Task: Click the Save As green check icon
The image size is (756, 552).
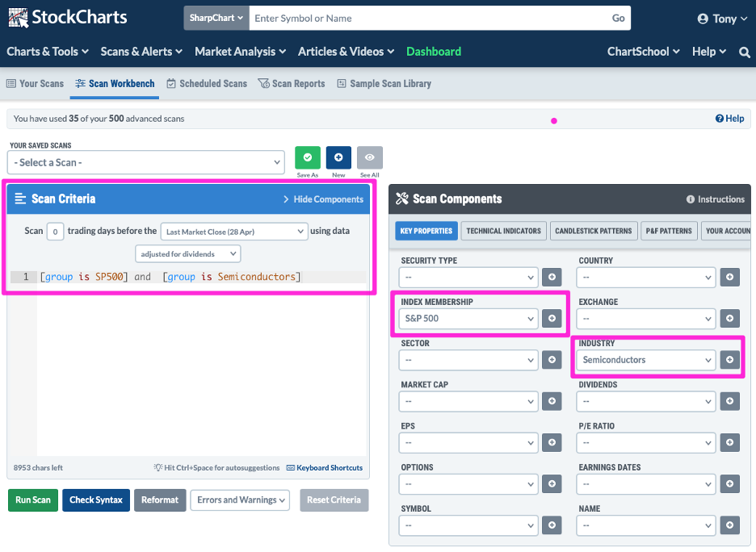Action: [x=308, y=157]
